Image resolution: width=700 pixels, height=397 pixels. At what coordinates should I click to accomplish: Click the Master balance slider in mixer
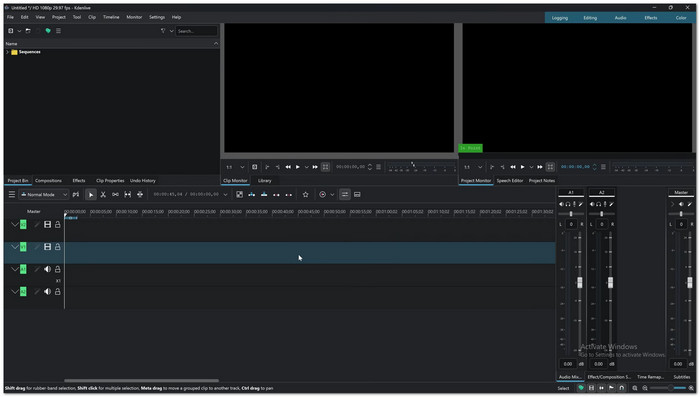coord(681,214)
